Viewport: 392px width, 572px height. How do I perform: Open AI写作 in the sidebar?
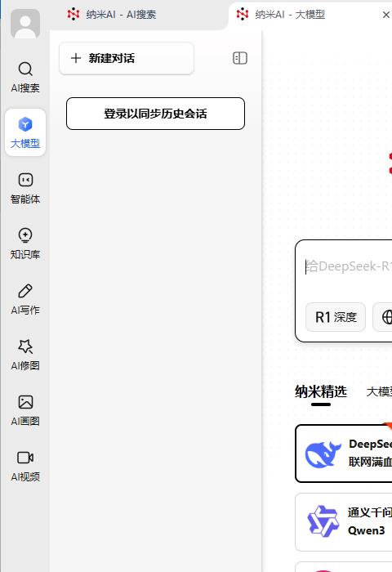coord(25,299)
